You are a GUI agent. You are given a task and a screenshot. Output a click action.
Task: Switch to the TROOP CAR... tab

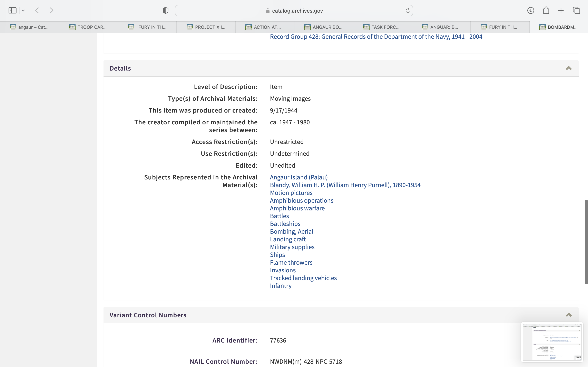point(88,27)
